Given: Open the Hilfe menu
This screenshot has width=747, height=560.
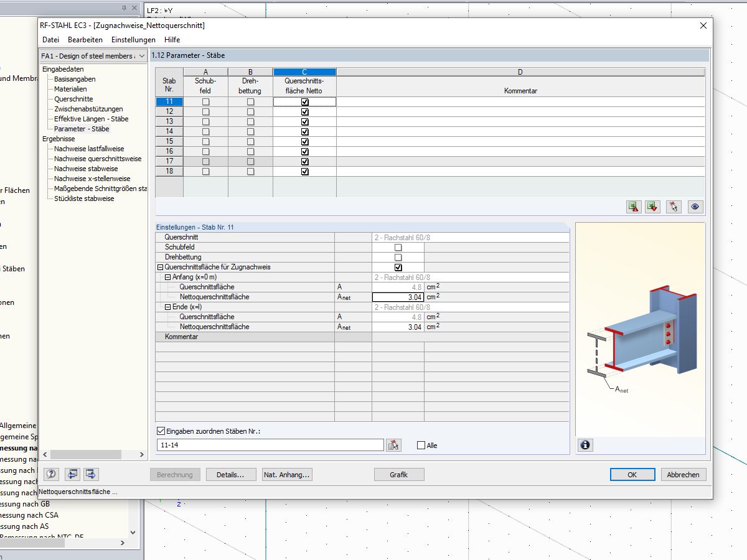Looking at the screenshot, I should [x=172, y=40].
